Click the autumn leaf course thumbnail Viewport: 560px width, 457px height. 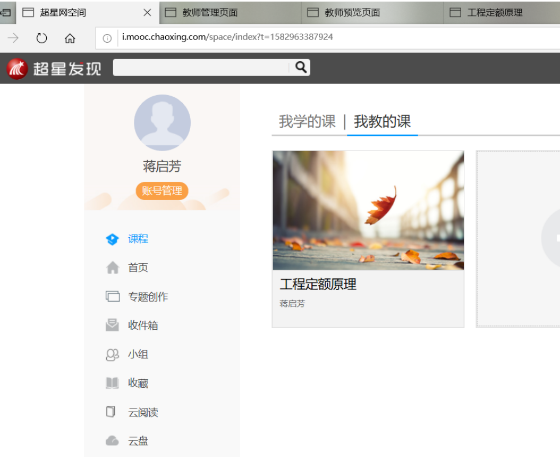click(x=368, y=210)
